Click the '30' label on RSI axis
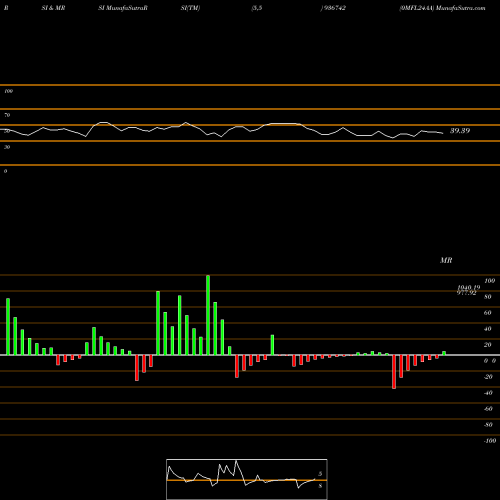 (x=7, y=147)
